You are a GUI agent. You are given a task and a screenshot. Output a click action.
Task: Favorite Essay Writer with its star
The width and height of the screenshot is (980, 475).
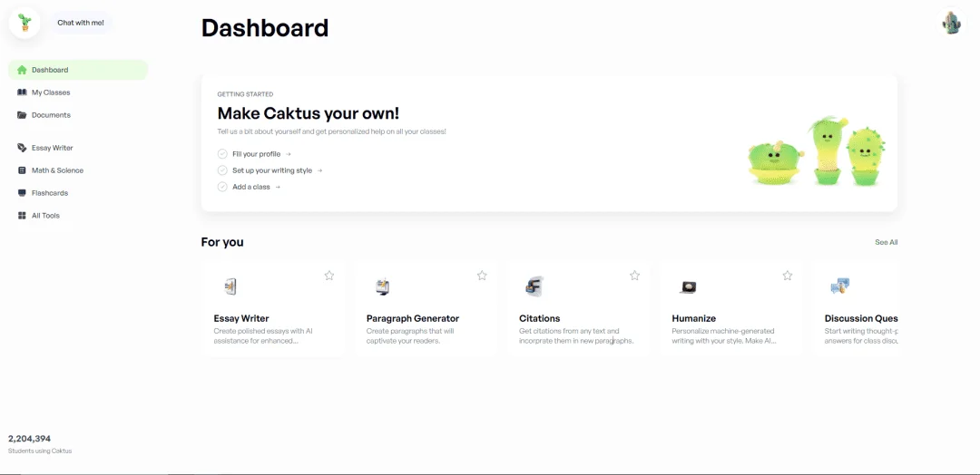pyautogui.click(x=329, y=276)
